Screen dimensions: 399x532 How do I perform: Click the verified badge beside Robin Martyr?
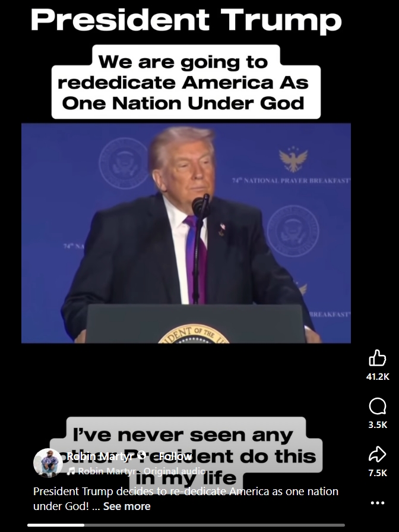click(x=142, y=455)
